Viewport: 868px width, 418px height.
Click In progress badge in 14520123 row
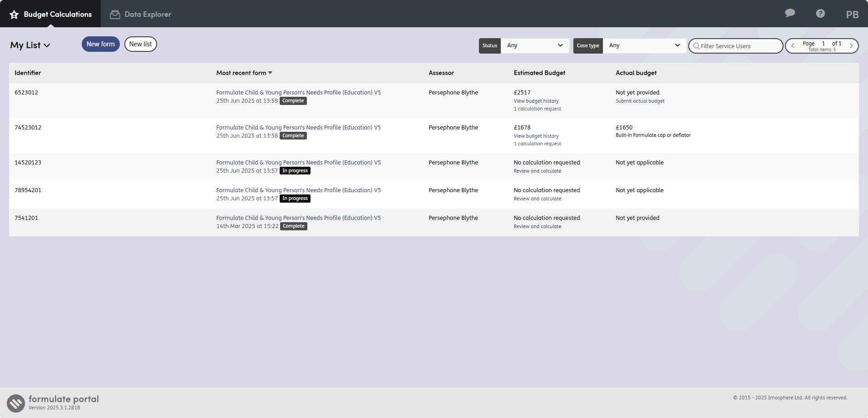point(295,171)
